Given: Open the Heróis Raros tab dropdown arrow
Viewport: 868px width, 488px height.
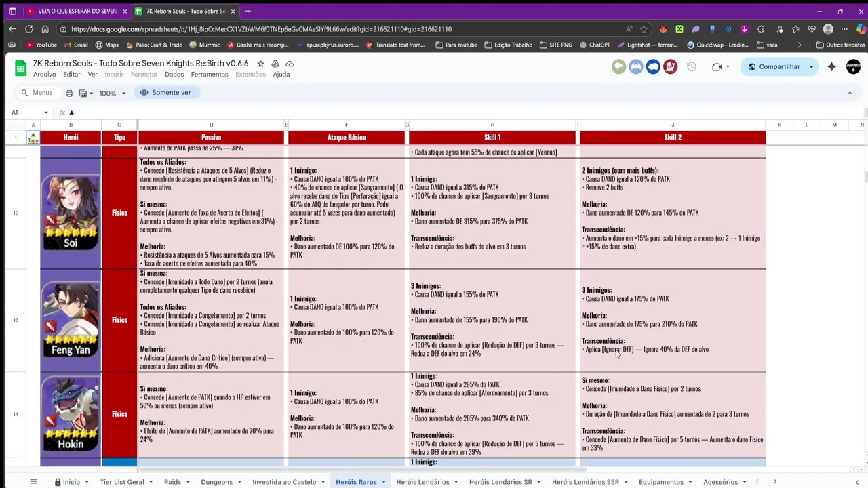Looking at the screenshot, I should coord(384,482).
